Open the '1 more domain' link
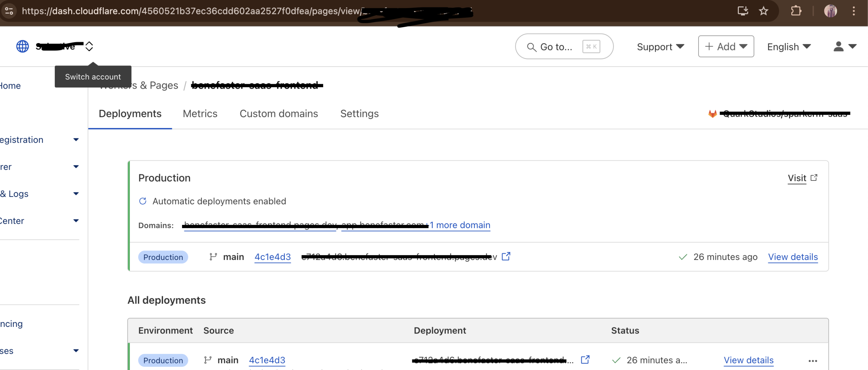Screen dimensions: 868x370 pos(460,225)
